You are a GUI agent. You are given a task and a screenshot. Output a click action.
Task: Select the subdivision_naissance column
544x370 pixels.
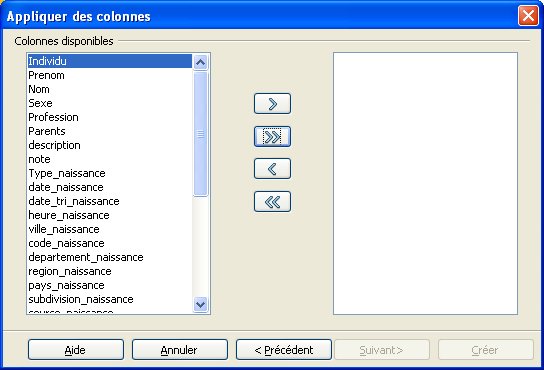point(110,299)
